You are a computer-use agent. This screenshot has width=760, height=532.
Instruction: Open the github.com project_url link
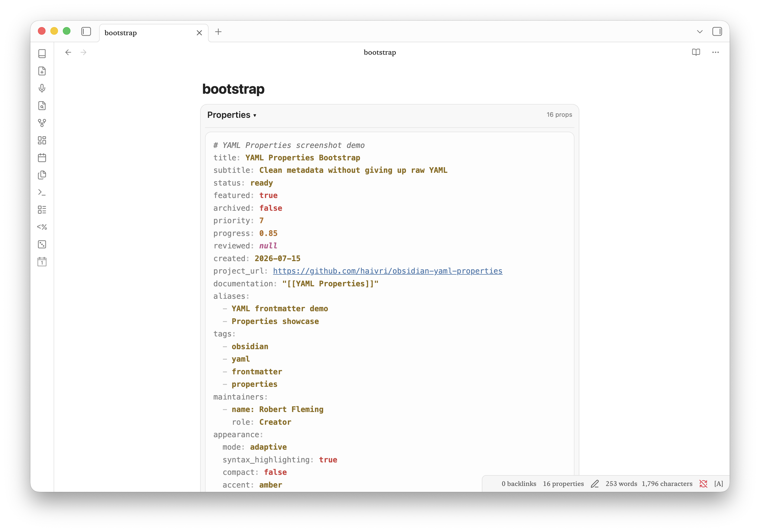[x=388, y=271]
